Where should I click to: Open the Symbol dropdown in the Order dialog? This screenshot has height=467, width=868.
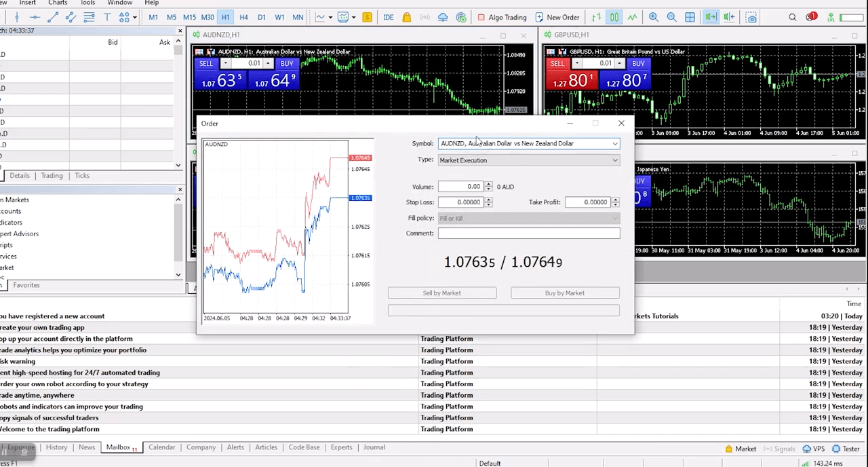[x=614, y=143]
